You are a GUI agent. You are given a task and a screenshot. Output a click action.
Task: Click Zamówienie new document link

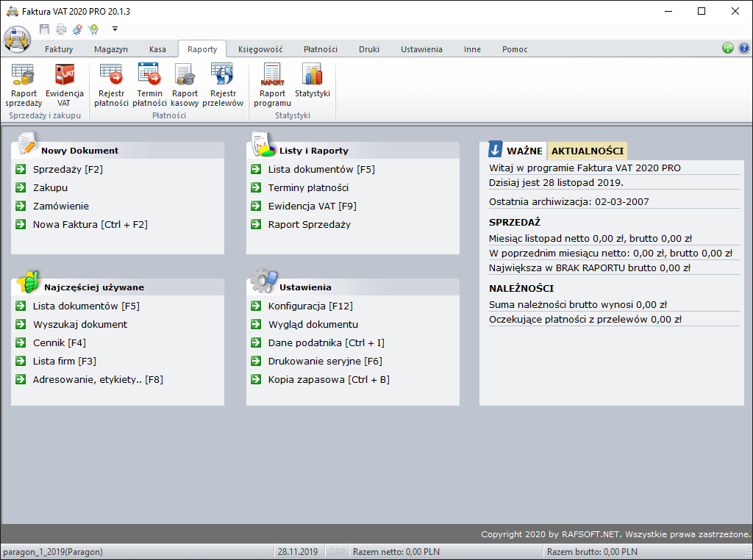(61, 206)
